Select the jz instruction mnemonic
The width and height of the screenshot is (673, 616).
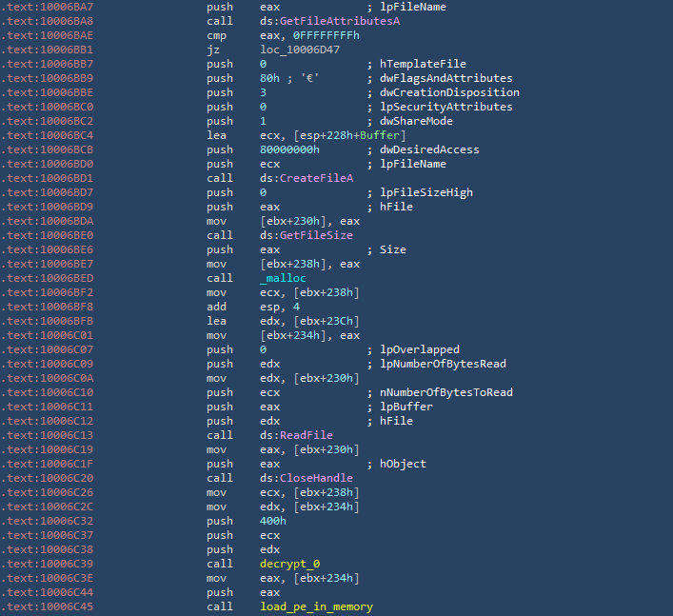212,50
